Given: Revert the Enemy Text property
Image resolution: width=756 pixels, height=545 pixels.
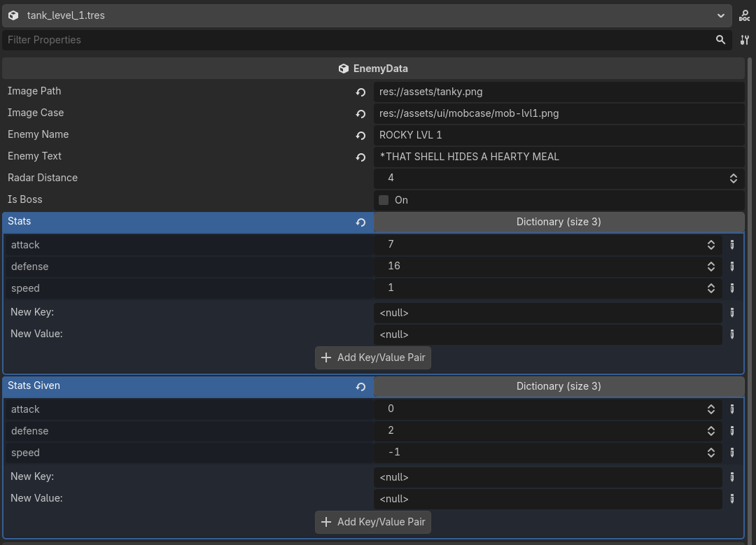Looking at the screenshot, I should (360, 157).
